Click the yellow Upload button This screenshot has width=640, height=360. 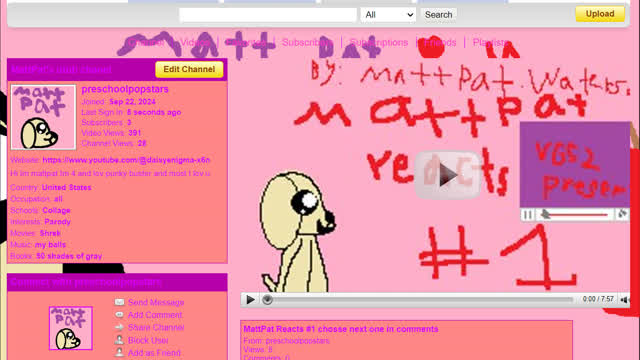pos(600,14)
